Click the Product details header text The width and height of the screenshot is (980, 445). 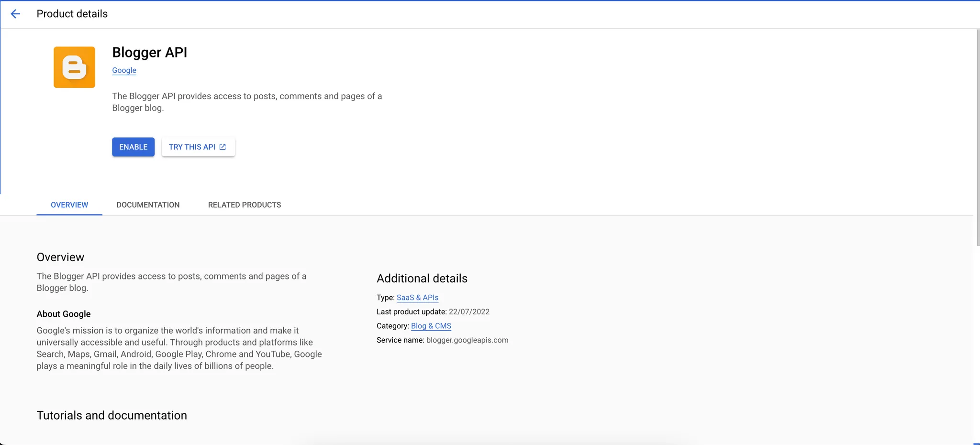coord(72,14)
